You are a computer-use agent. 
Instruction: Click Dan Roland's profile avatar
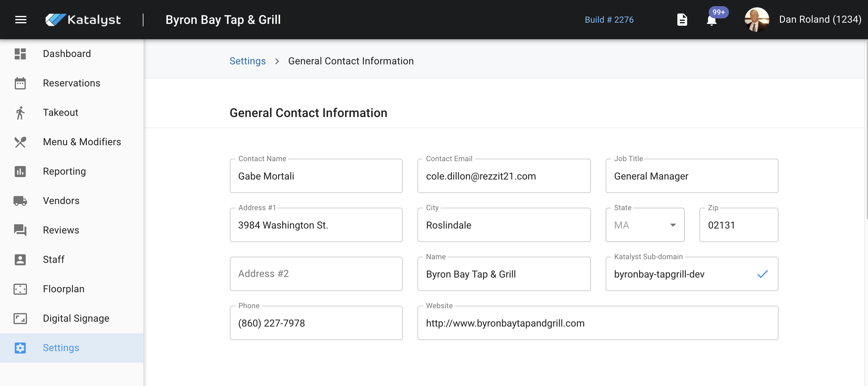(x=756, y=20)
